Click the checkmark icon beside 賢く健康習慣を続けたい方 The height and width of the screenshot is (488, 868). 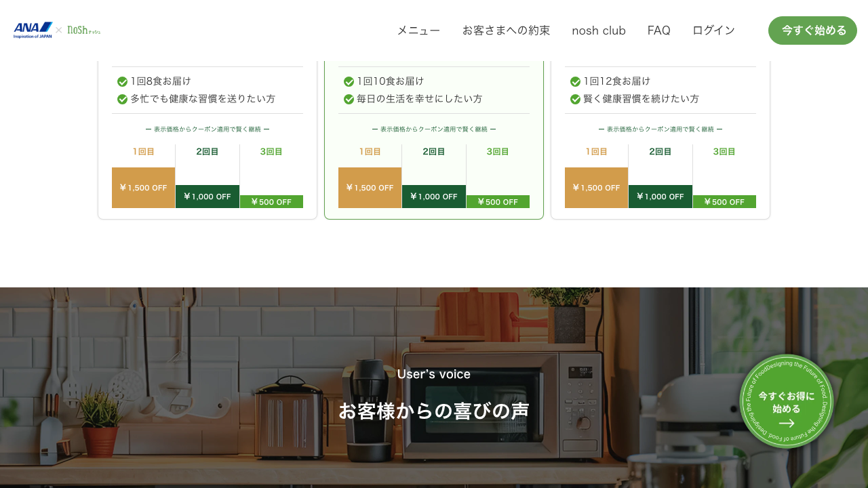pyautogui.click(x=575, y=99)
